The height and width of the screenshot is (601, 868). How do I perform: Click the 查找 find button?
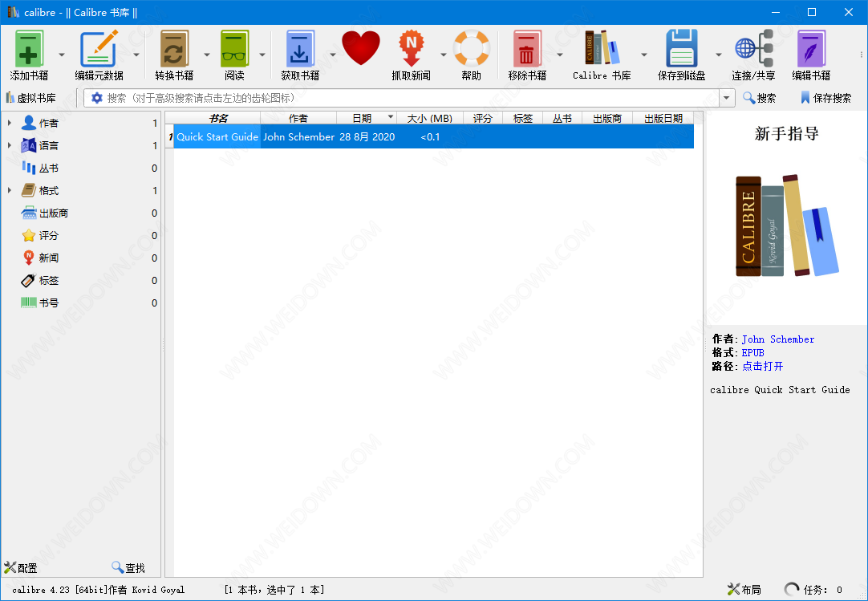[128, 568]
